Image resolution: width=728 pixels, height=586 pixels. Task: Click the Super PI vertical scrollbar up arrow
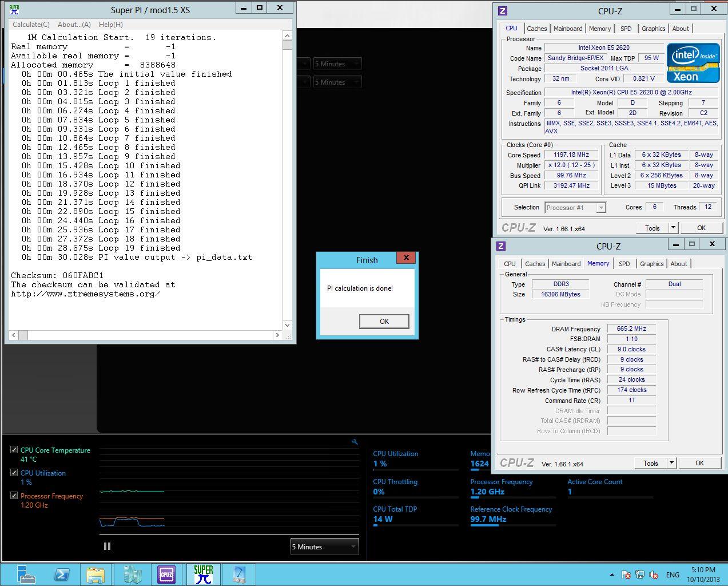tap(287, 36)
